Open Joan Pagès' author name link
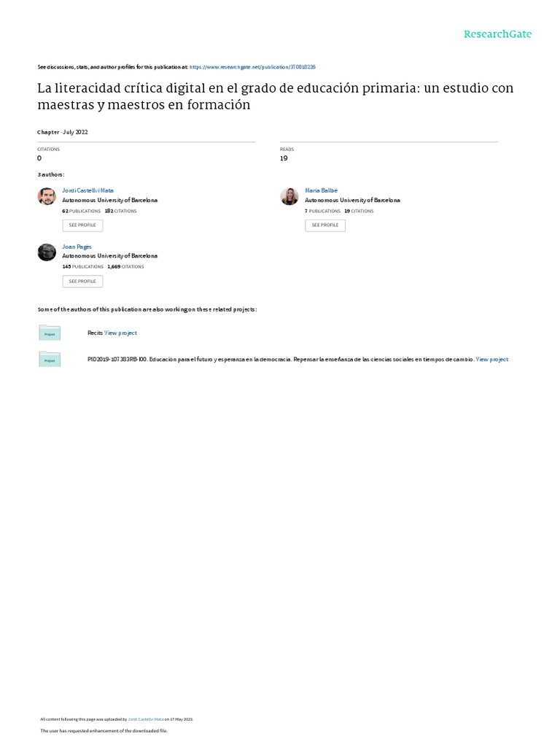 [77, 247]
